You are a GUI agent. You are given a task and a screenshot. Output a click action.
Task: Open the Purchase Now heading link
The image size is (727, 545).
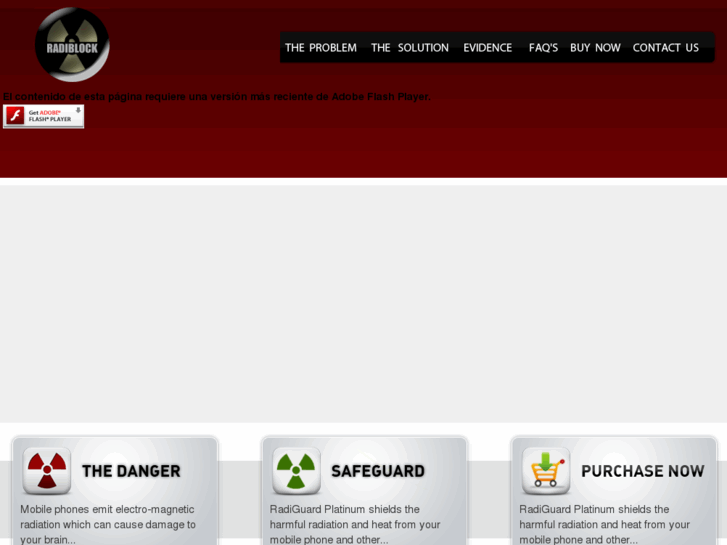[x=643, y=471]
